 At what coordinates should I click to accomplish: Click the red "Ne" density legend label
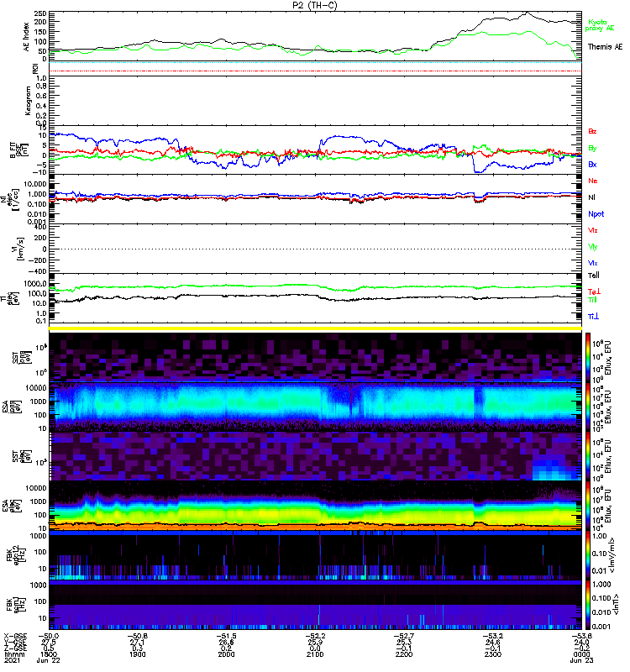(593, 181)
